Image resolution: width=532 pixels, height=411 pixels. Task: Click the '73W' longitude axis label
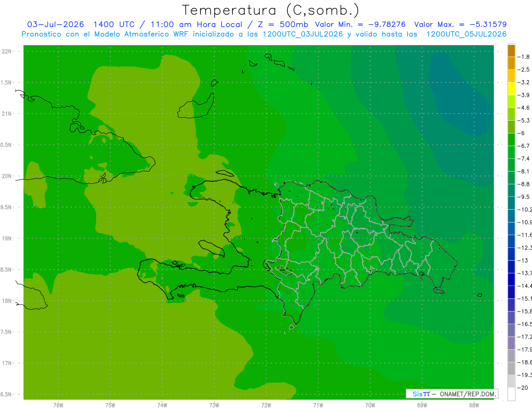click(214, 405)
